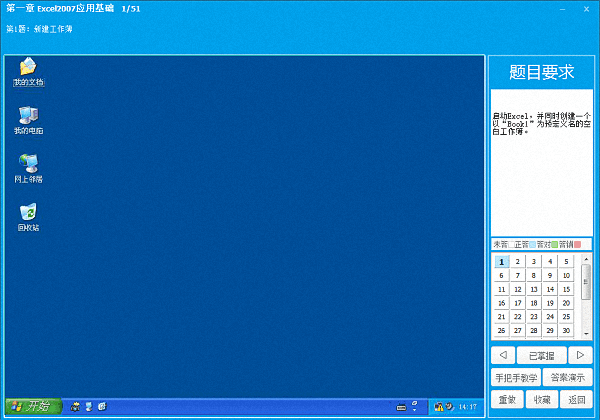Image resolution: width=600 pixels, height=420 pixels.
Task: Click the tray network warning icon
Action: click(439, 407)
